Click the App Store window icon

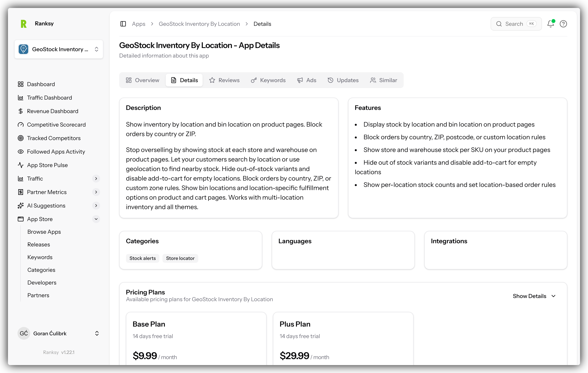pos(20,219)
